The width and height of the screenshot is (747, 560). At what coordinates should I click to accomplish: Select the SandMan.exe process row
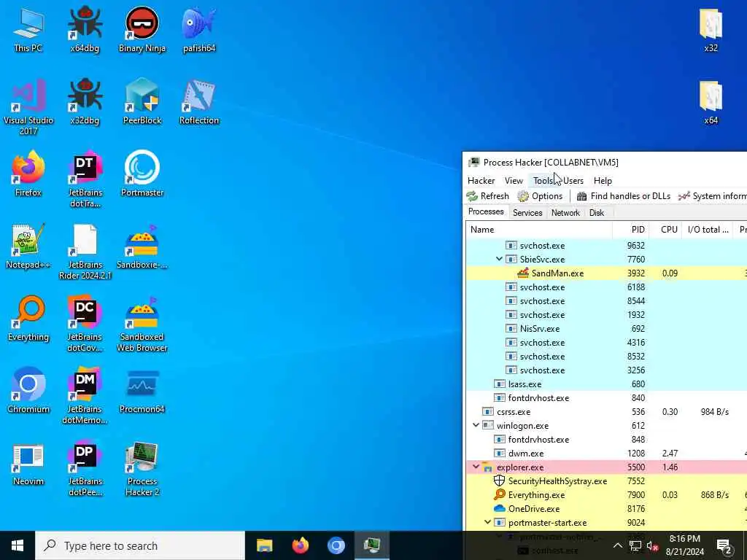[606, 273]
